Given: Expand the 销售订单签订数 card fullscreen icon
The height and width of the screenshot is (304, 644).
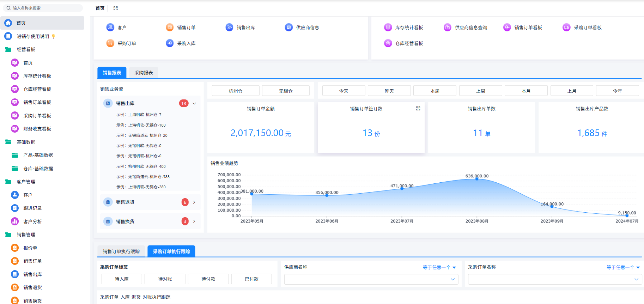Looking at the screenshot, I should [418, 109].
